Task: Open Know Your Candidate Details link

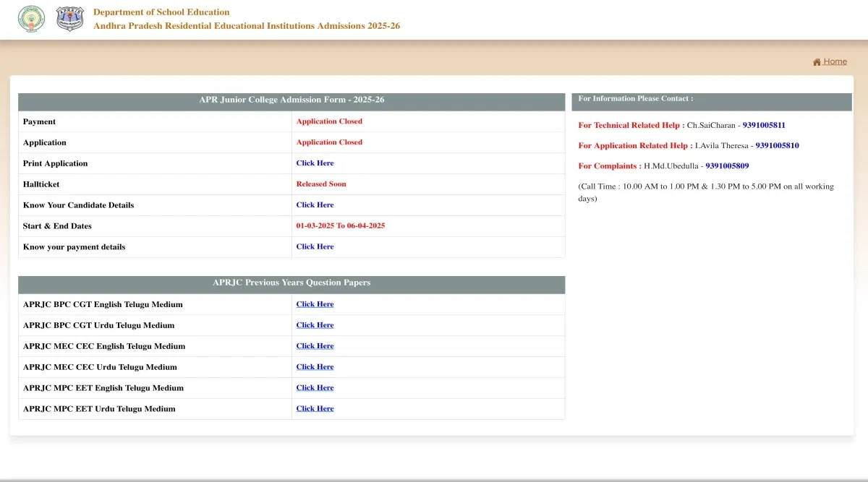Action: 315,205
